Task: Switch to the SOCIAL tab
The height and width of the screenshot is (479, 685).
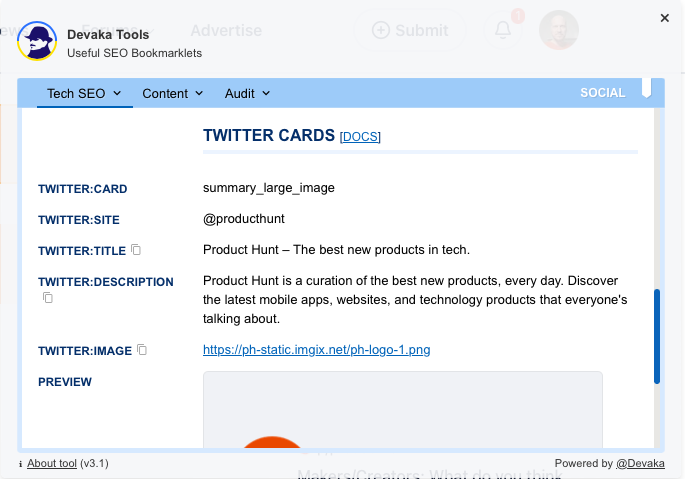Action: tap(602, 93)
